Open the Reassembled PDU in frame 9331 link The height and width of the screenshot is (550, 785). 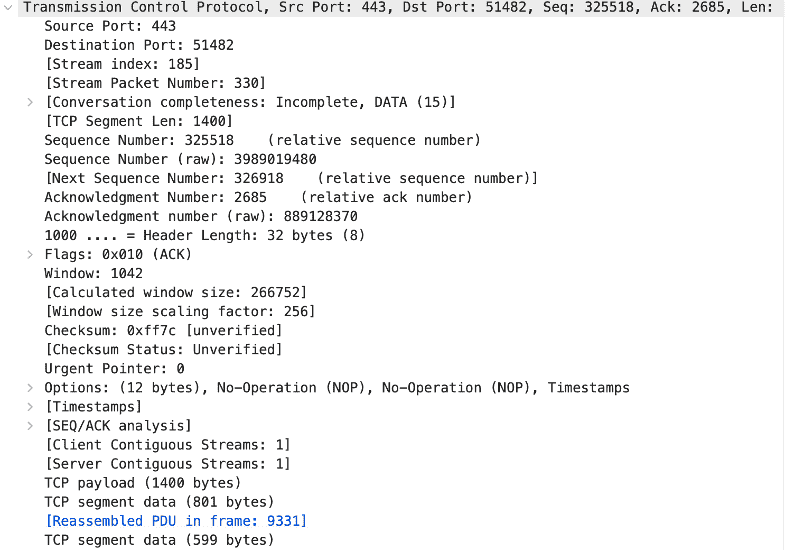click(x=175, y=520)
